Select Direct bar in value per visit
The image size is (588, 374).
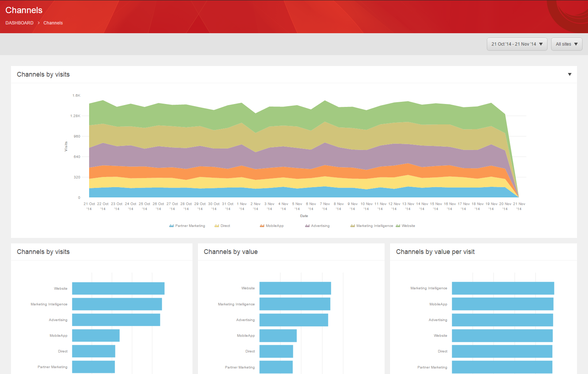502,351
